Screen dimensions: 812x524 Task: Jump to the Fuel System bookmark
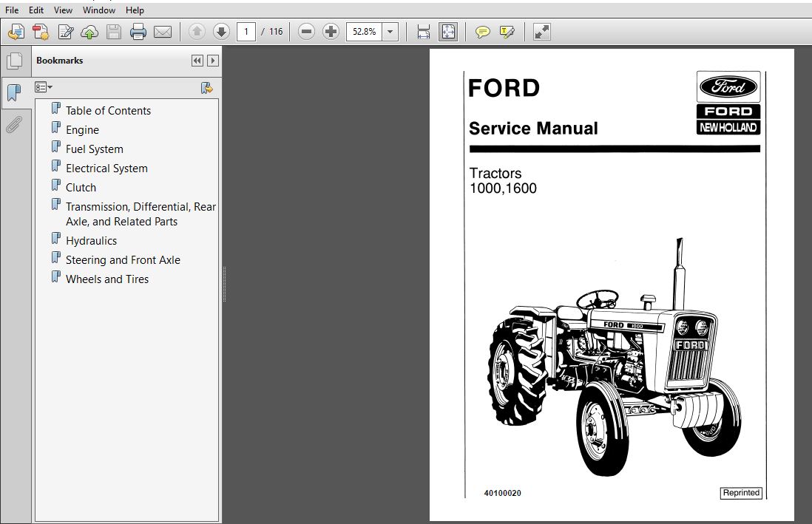94,149
